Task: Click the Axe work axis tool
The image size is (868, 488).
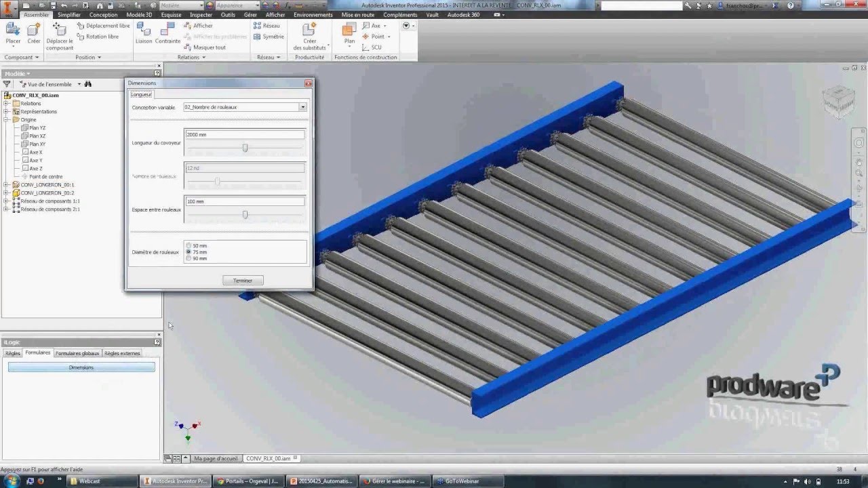Action: point(374,26)
